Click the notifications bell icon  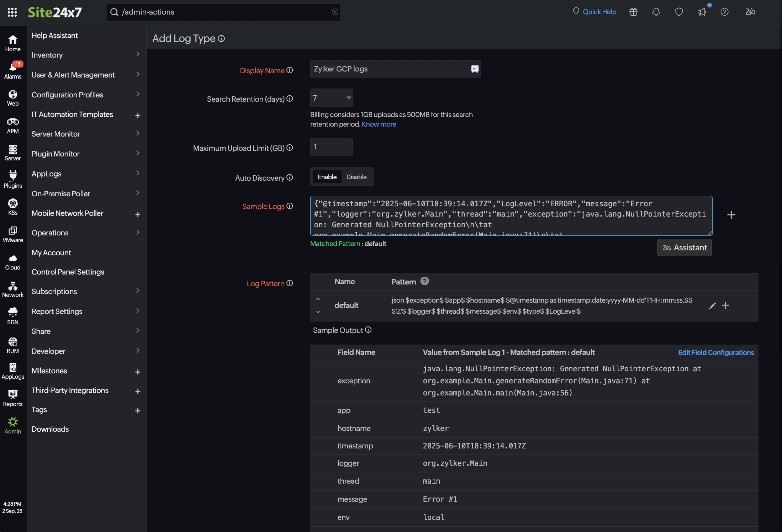tap(656, 12)
